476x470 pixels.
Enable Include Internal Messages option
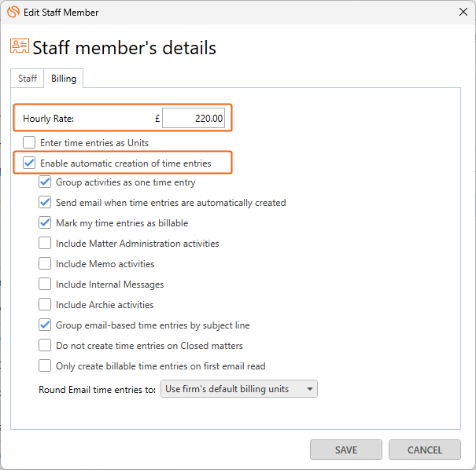tap(45, 285)
